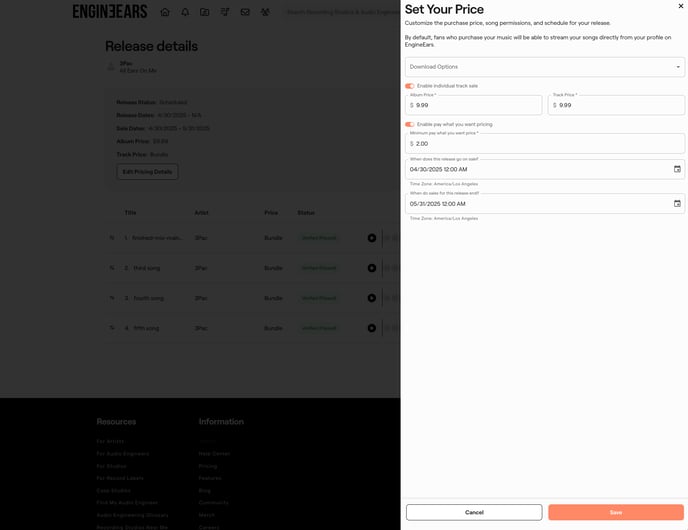Click the Cancel button
The width and height of the screenshot is (688, 530).
tap(474, 512)
